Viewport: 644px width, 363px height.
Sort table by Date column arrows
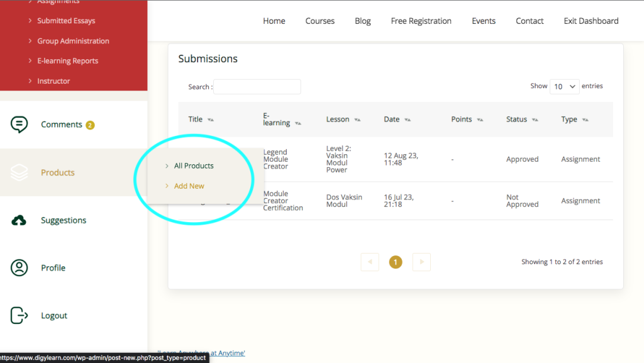(407, 120)
